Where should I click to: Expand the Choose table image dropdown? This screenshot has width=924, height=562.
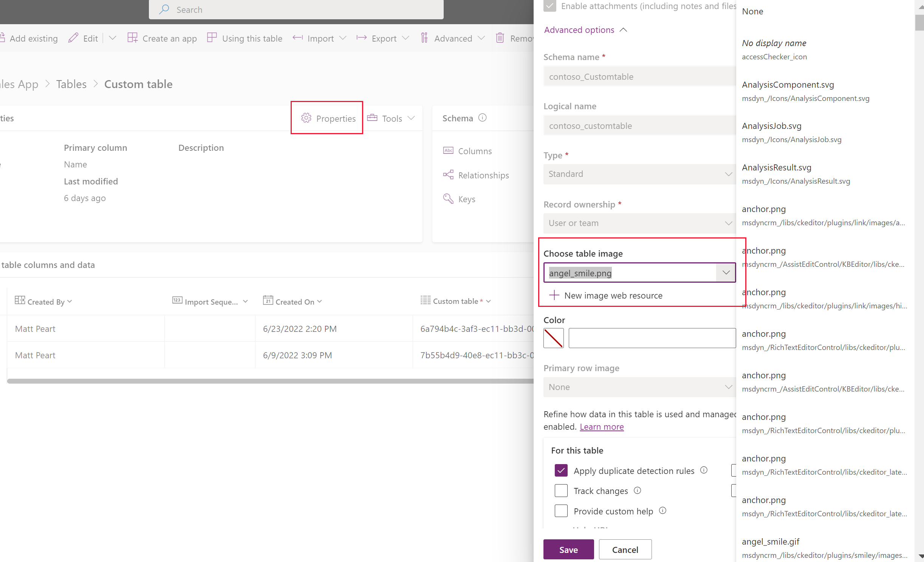point(725,273)
